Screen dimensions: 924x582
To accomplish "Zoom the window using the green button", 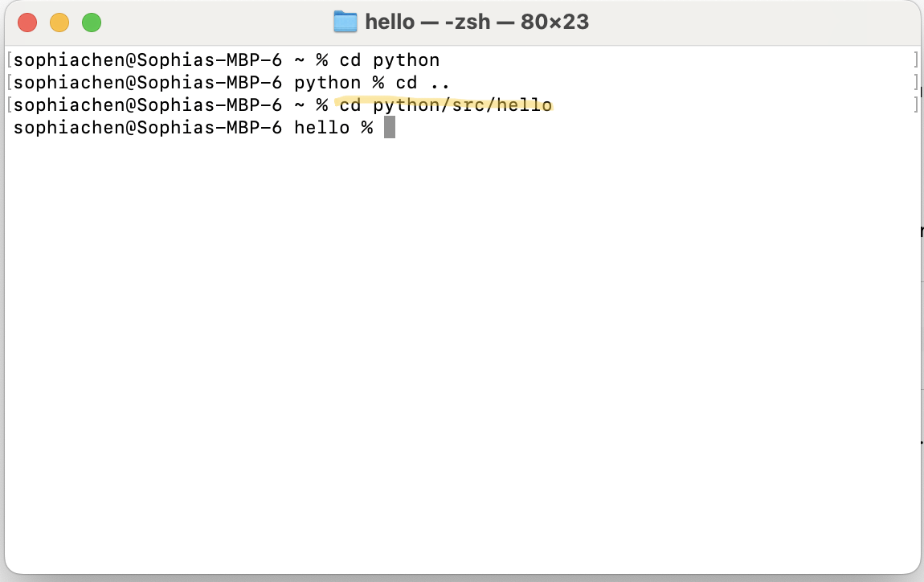I will [x=92, y=23].
